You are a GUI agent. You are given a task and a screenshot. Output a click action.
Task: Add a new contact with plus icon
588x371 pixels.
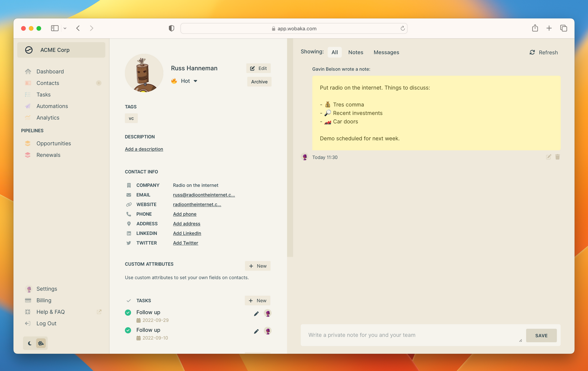tap(99, 83)
